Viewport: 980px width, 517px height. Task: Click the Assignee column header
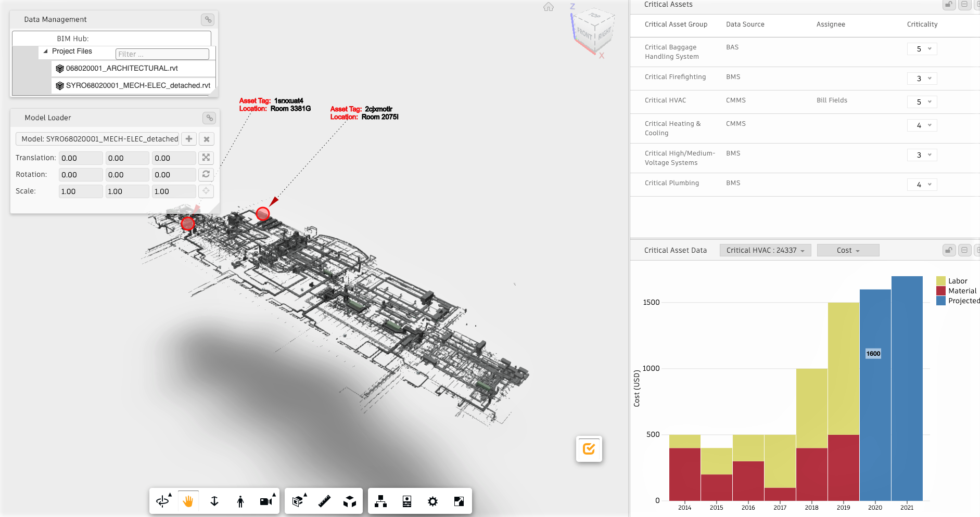[x=831, y=24]
